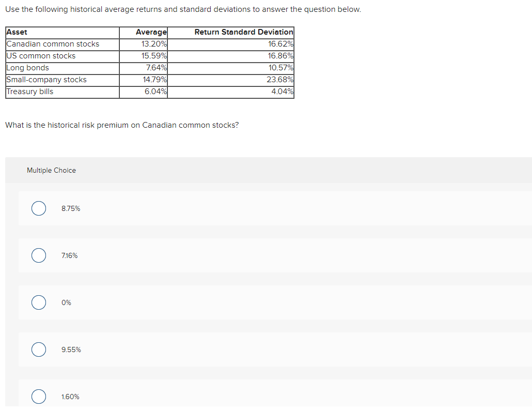Screen dimensions: 532x410
Task: Click the 8.75% answer label text
Action: [70, 208]
